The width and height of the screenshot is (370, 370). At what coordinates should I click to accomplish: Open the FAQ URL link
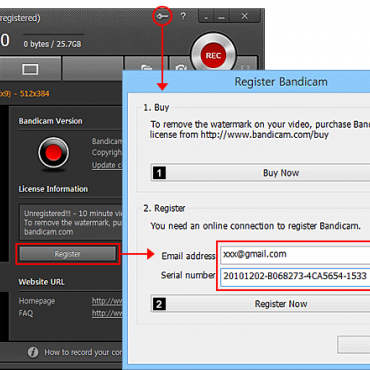pyautogui.click(x=107, y=313)
